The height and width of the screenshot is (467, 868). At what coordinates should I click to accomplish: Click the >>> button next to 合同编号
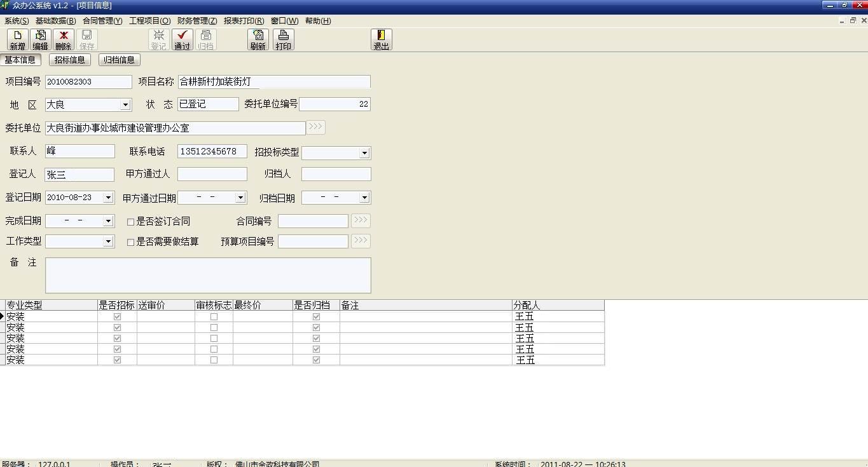pyautogui.click(x=361, y=220)
